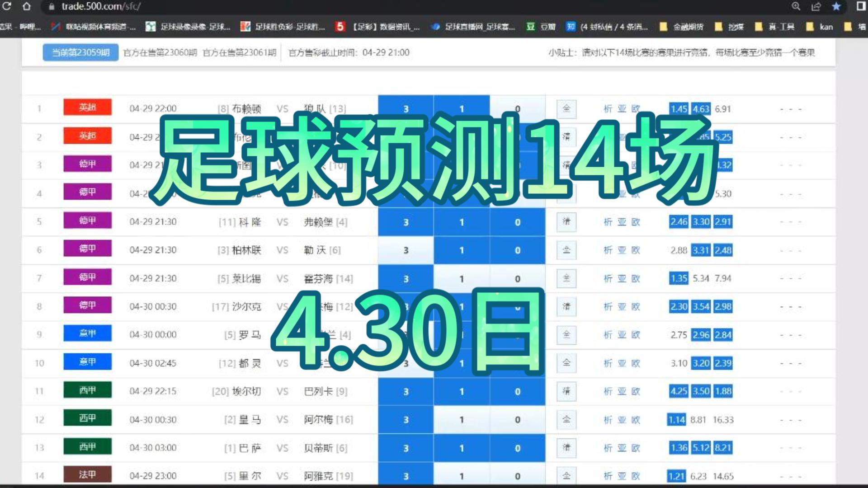Open the 【足彩】数据资讯 bookmark

click(377, 27)
